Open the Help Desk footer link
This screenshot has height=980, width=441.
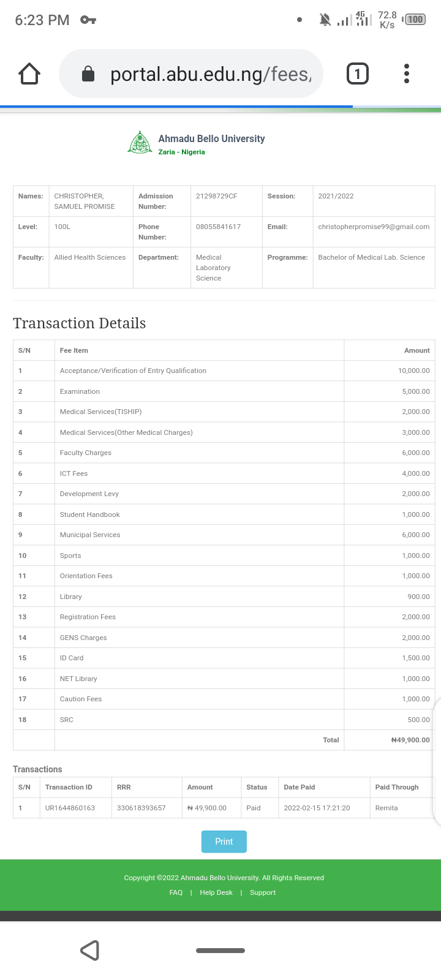(x=216, y=892)
